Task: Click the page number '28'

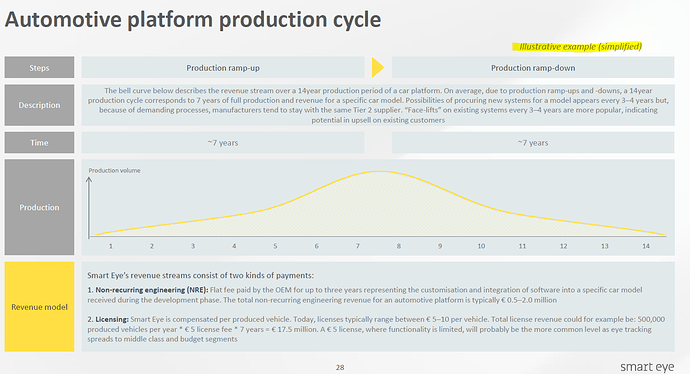Action: pyautogui.click(x=340, y=367)
